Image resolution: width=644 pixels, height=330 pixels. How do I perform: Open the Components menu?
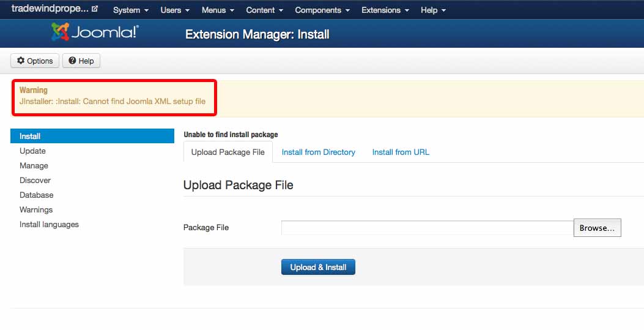tap(322, 10)
